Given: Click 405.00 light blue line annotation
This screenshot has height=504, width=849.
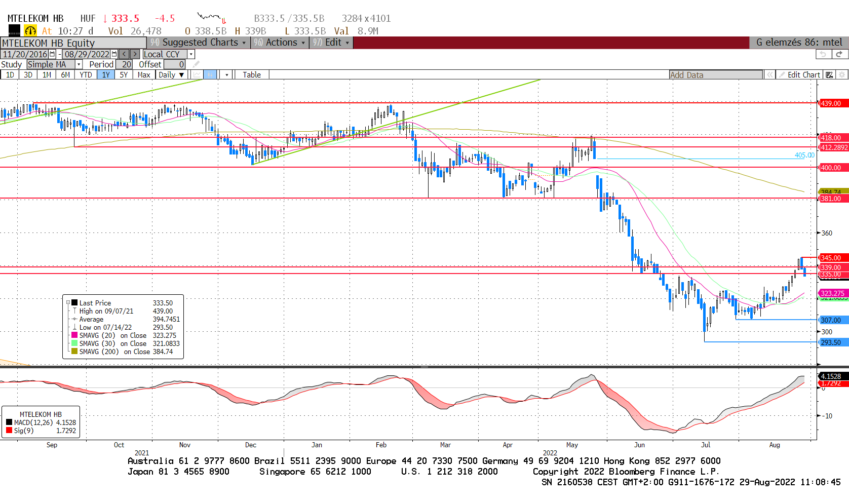Looking at the screenshot, I should (x=804, y=156).
